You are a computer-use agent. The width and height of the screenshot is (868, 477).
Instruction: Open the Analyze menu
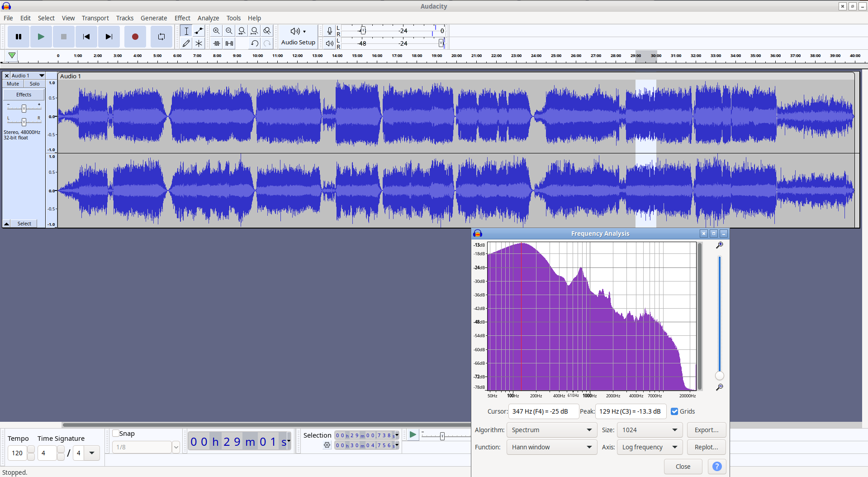coord(208,18)
